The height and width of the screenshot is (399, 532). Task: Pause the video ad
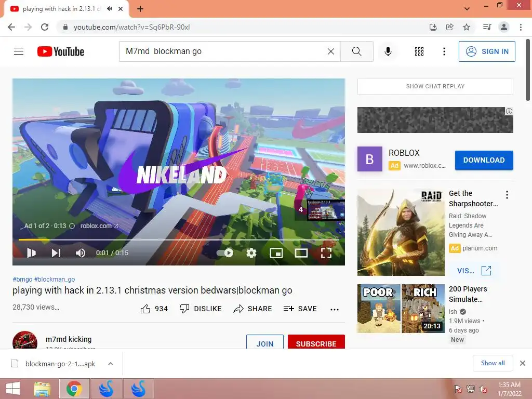coord(31,253)
